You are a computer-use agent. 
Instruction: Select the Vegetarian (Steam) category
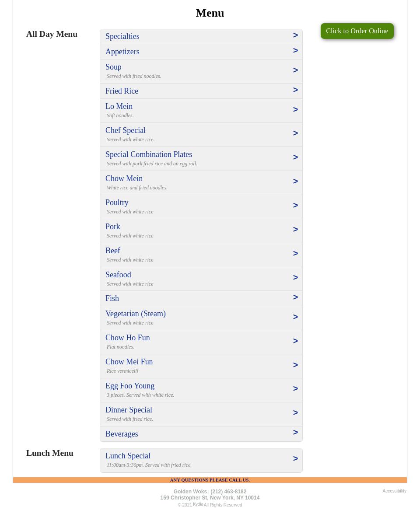[201, 318]
